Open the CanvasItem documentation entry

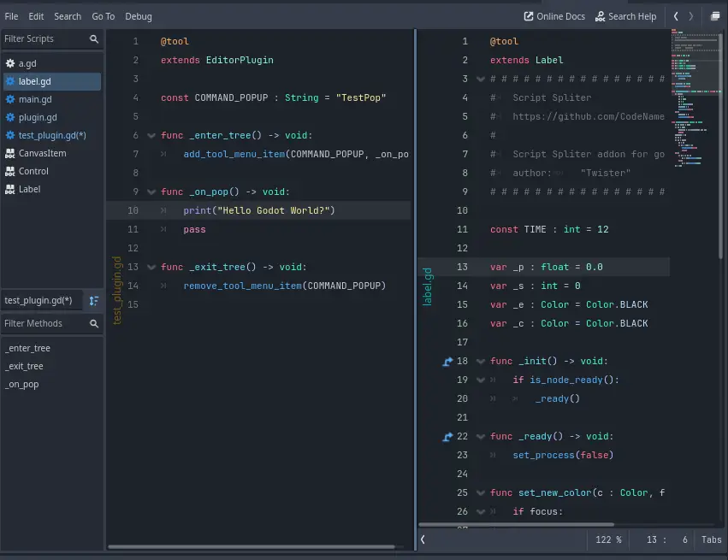tap(42, 154)
